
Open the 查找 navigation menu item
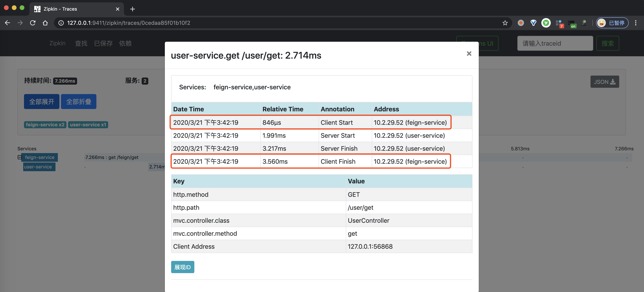click(x=81, y=43)
